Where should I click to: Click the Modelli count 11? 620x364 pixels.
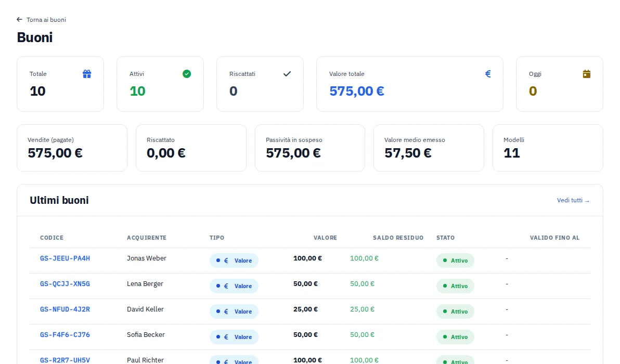(x=512, y=153)
